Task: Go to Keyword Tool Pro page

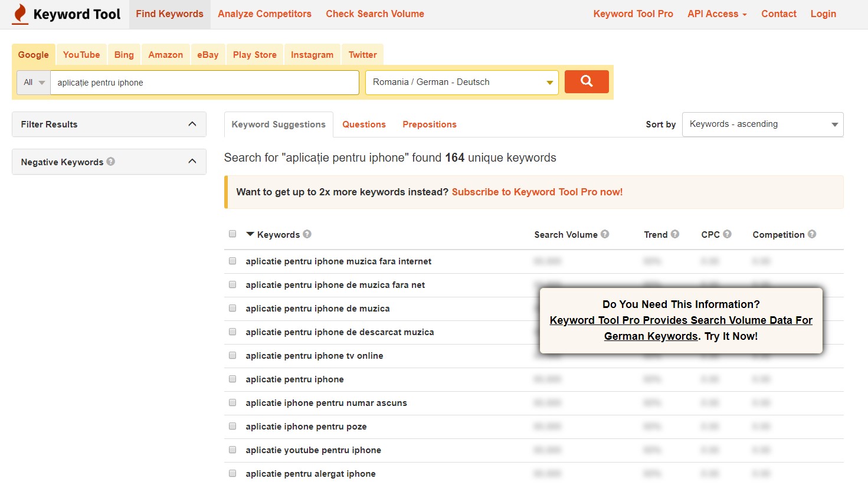Action: click(633, 14)
